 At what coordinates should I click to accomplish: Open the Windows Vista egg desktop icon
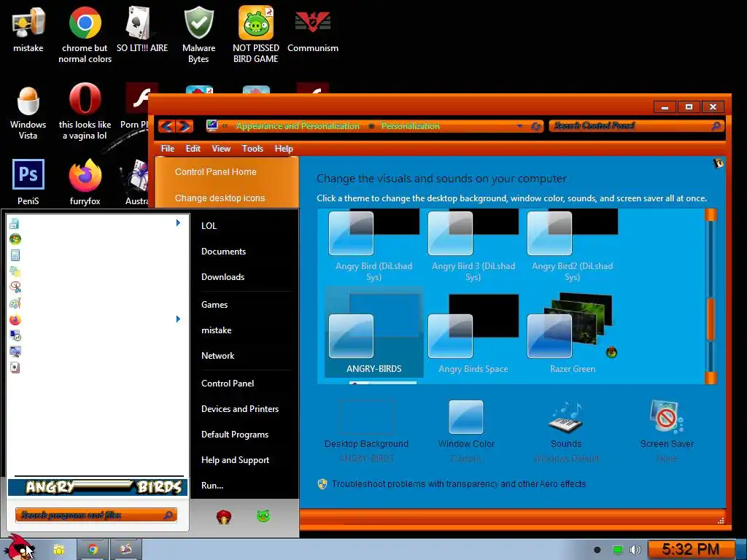click(28, 112)
